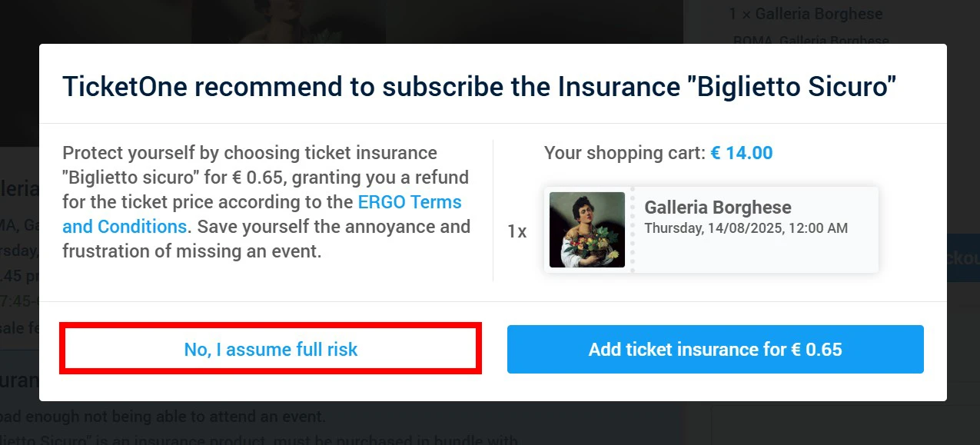
Task: Click the Your shopping cart label
Action: (x=624, y=153)
